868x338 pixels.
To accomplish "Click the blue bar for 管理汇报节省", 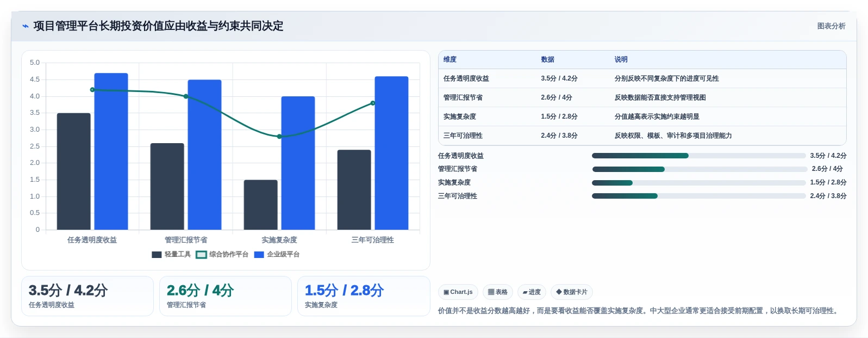I will (204, 155).
